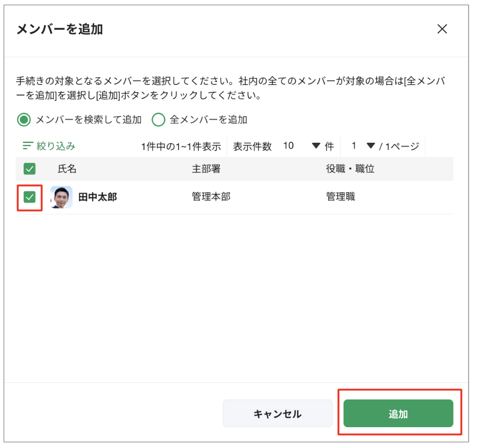
Task: Click the 管理職 position cell
Action: tap(341, 196)
